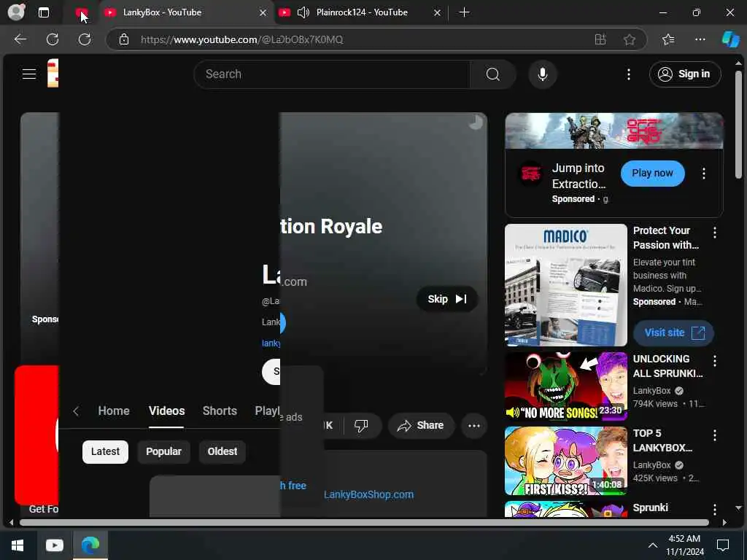Open Windows Start menu
Image resolution: width=747 pixels, height=560 pixels.
click(18, 545)
